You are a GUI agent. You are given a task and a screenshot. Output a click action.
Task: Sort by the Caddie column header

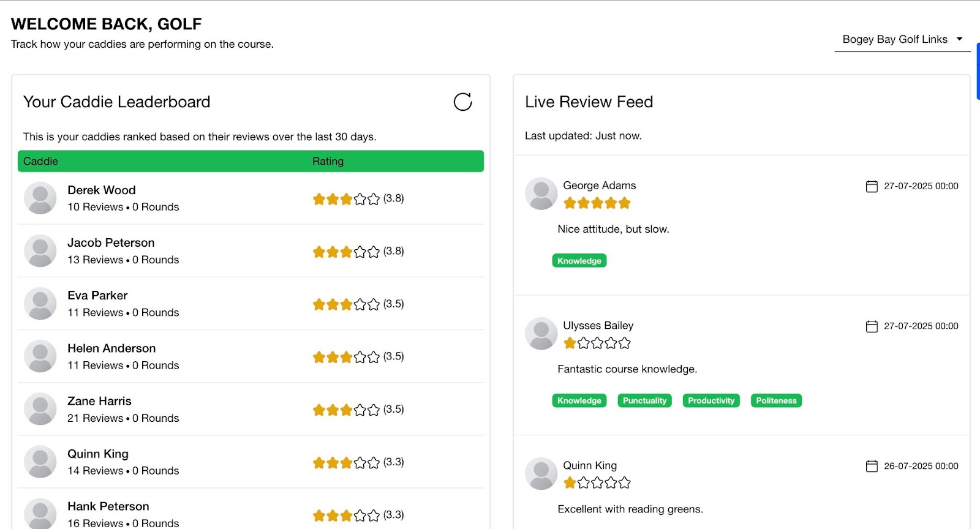coord(40,162)
